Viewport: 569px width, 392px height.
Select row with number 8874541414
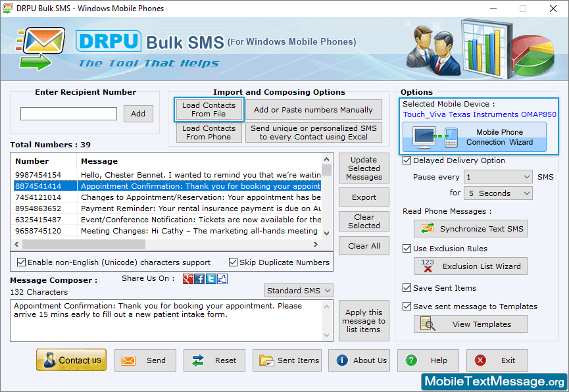tap(167, 186)
